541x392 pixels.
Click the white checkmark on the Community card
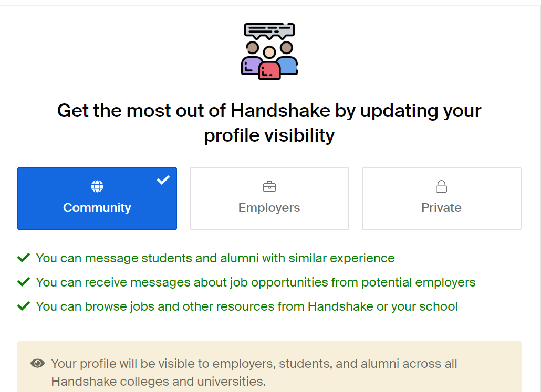[163, 179]
